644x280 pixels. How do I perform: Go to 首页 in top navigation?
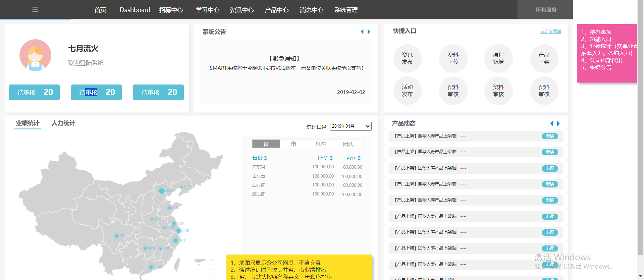pos(100,10)
